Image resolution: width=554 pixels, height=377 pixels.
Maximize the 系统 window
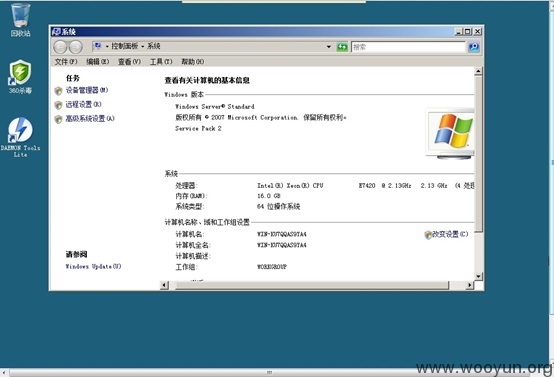pyautogui.click(x=468, y=31)
